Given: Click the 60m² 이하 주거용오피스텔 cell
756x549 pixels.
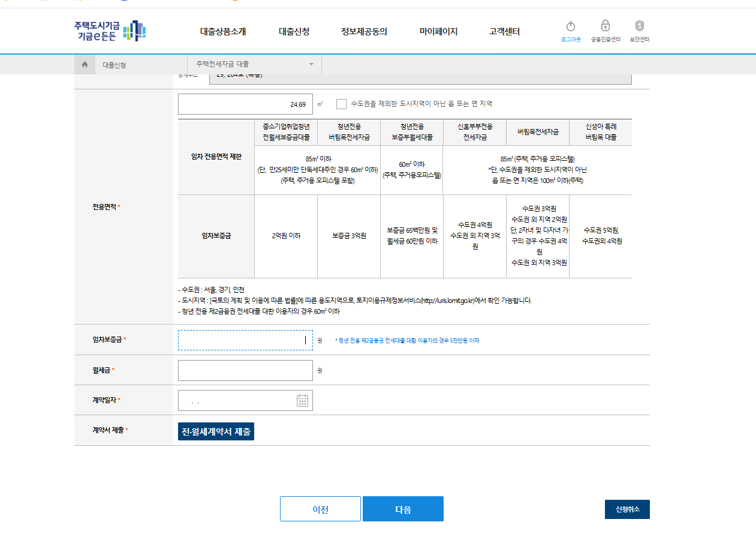Looking at the screenshot, I should (x=412, y=170).
